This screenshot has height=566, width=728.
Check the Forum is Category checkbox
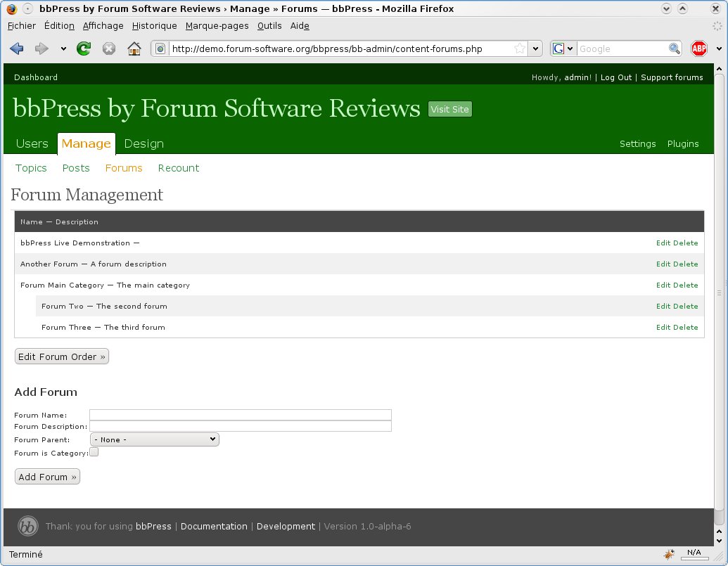(94, 452)
